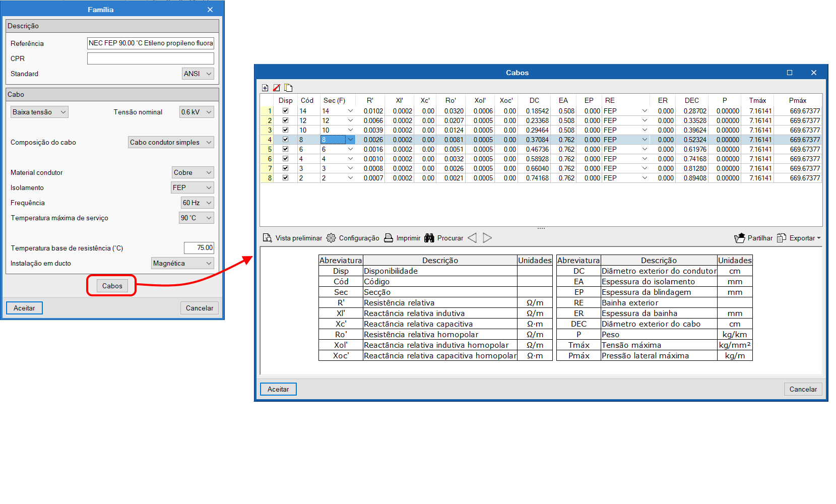This screenshot has height=504, width=836.
Task: Open the Exportar export menu
Action: click(799, 238)
